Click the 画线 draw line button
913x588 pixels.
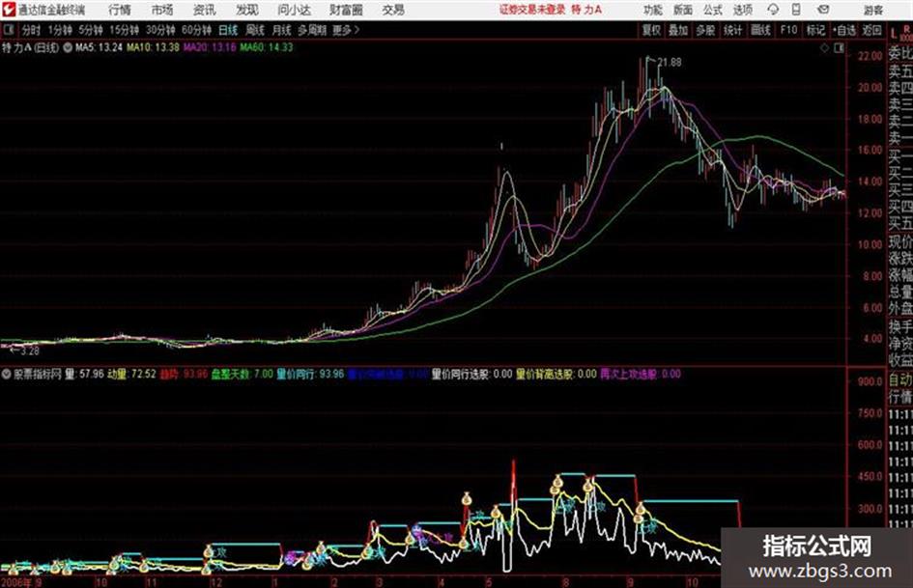[x=760, y=30]
